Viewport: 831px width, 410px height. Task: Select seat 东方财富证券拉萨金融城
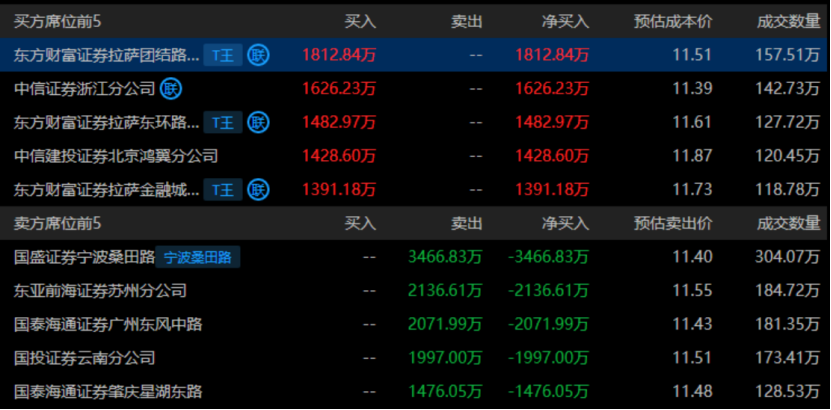[107, 189]
